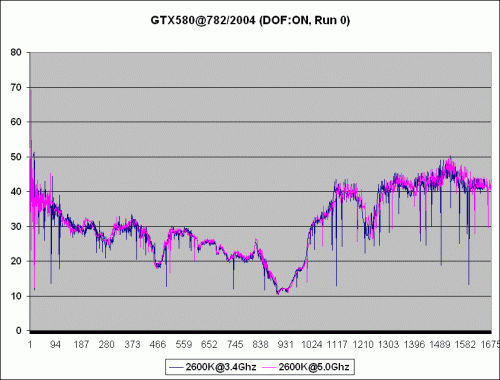
Task: Click x-axis label 745
Action: (235, 344)
